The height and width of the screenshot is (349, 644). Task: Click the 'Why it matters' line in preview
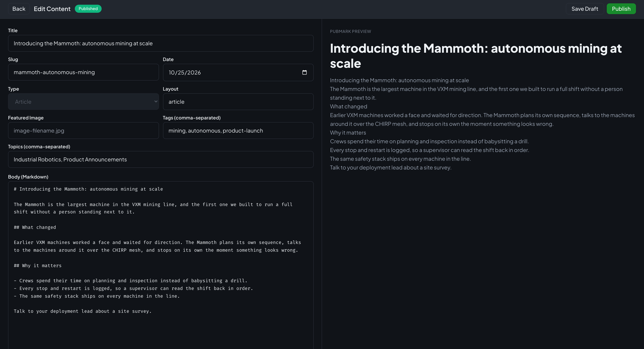click(348, 133)
